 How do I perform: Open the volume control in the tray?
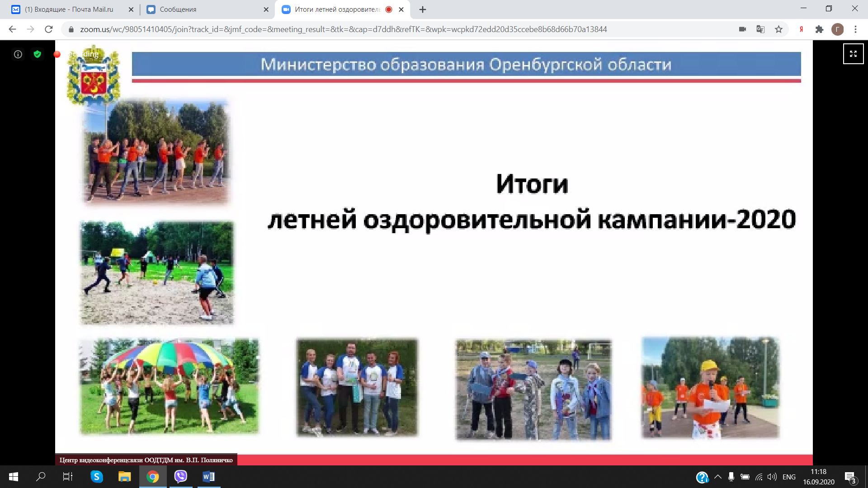click(x=772, y=477)
